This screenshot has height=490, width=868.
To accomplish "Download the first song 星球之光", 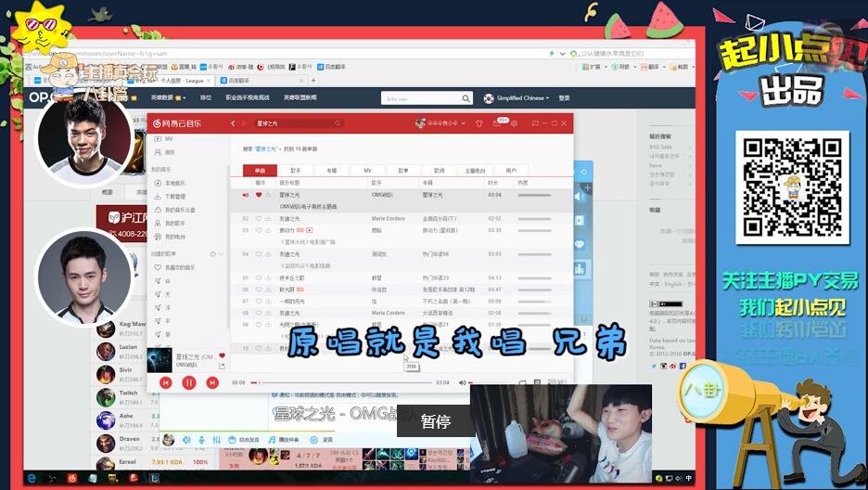I will pyautogui.click(x=269, y=195).
